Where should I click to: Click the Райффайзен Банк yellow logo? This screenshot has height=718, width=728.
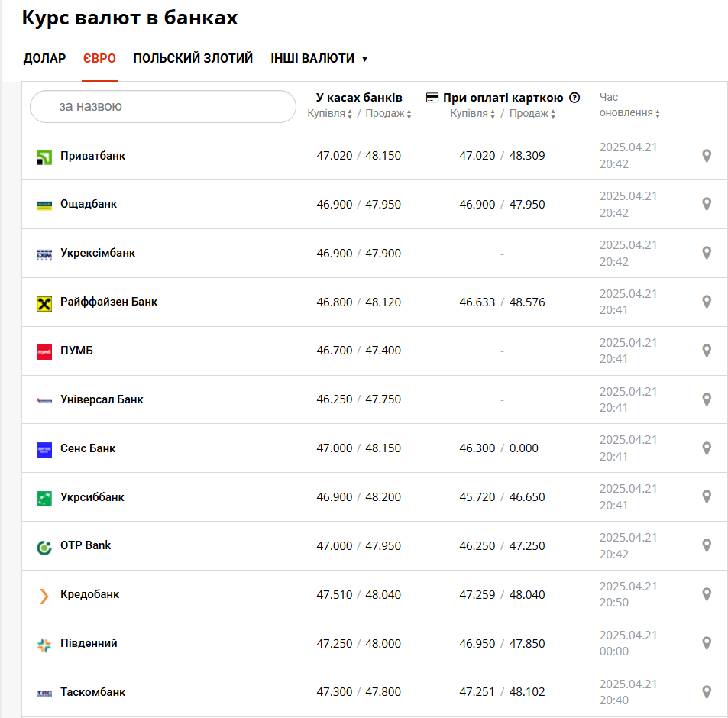tap(44, 303)
